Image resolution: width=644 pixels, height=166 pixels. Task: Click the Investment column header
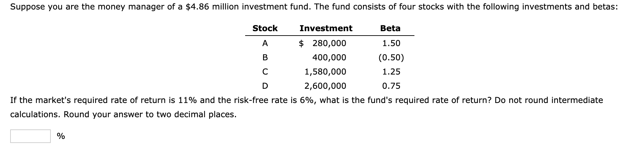coord(326,28)
